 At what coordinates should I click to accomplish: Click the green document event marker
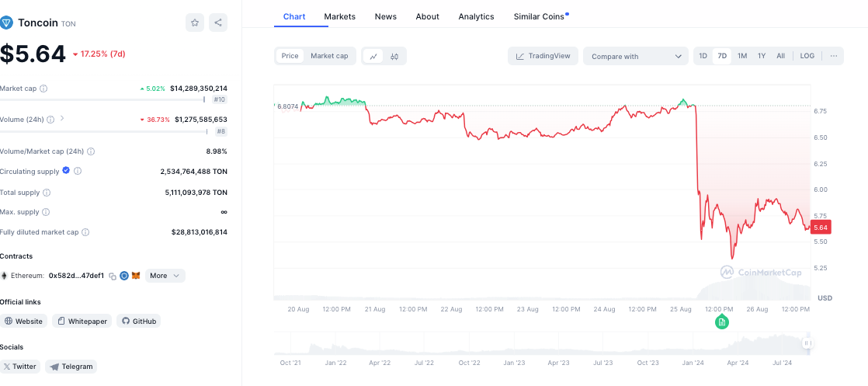(x=722, y=322)
